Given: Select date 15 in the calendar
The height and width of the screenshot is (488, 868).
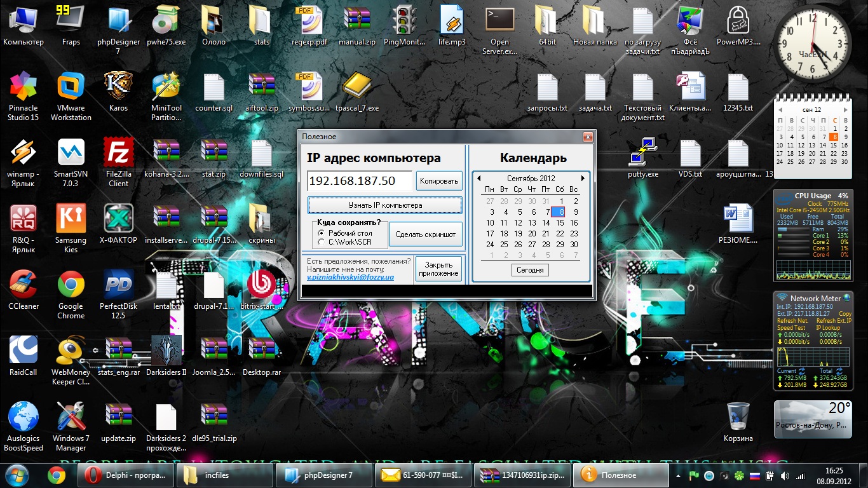Looking at the screenshot, I should [x=560, y=223].
